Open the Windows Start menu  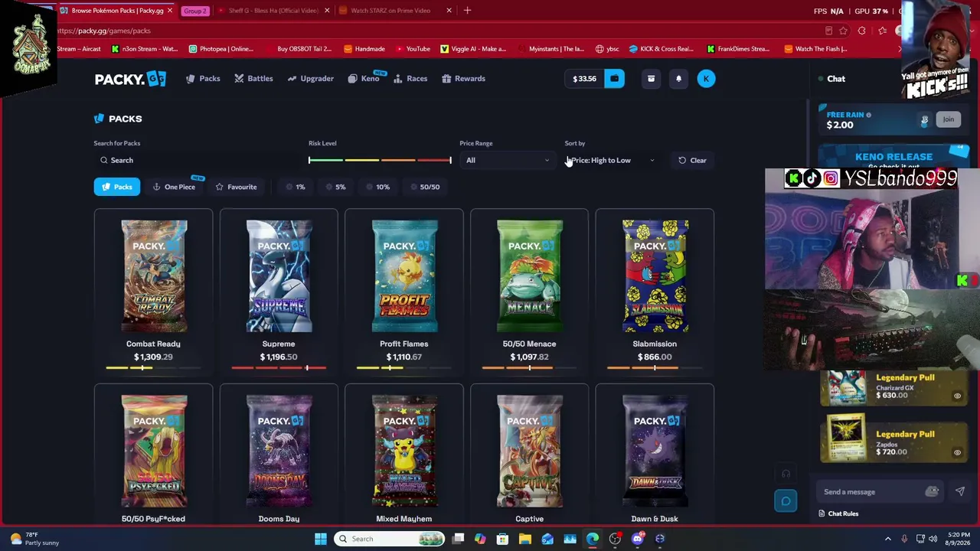coord(321,539)
